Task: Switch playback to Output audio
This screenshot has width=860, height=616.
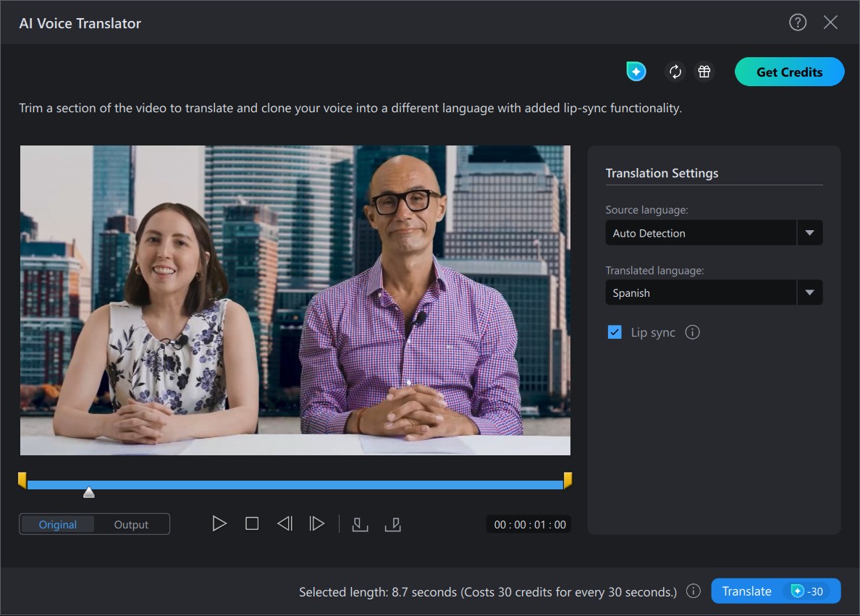Action: [x=131, y=524]
